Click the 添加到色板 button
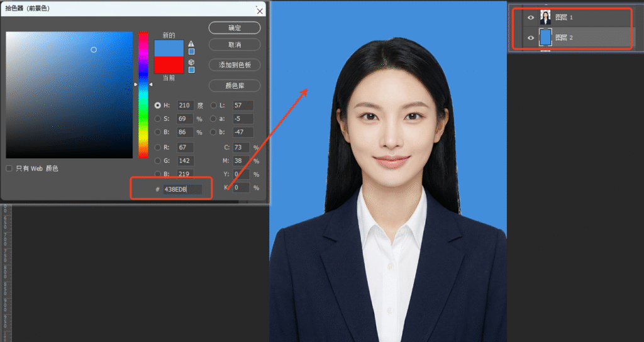Screen dimensions: 644x342 tap(235, 65)
